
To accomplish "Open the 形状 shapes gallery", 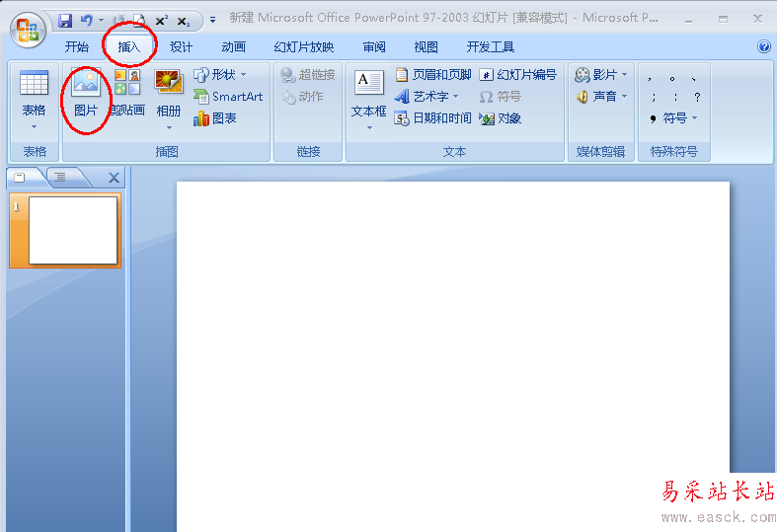I will [219, 75].
